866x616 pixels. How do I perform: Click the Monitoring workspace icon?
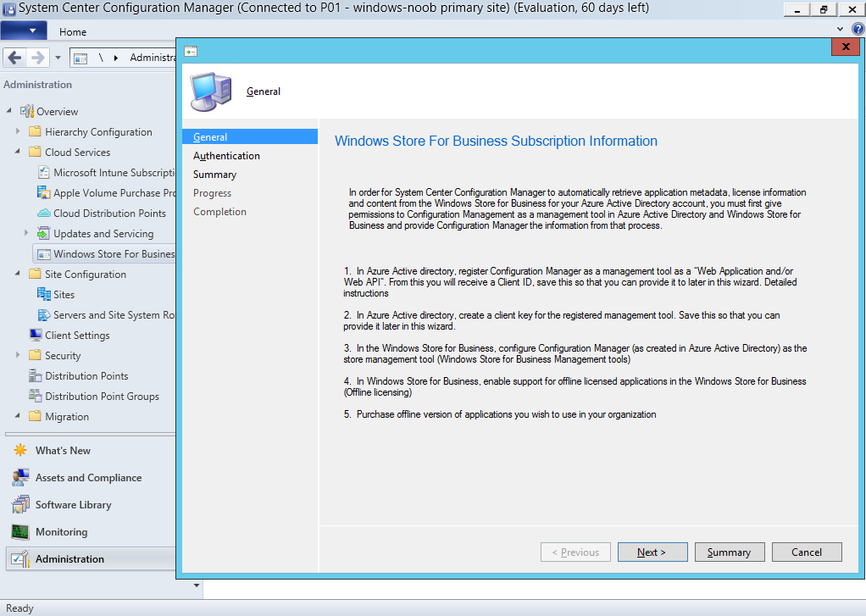coord(20,531)
